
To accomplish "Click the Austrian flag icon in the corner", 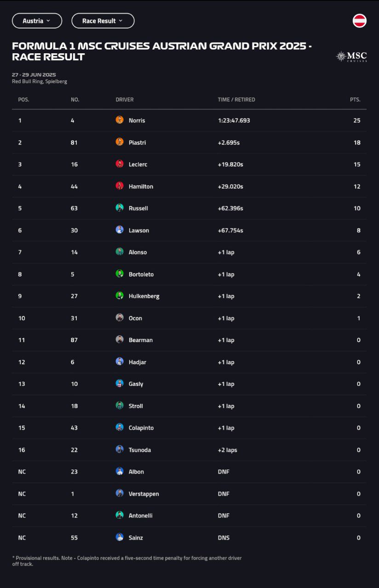I will (360, 20).
